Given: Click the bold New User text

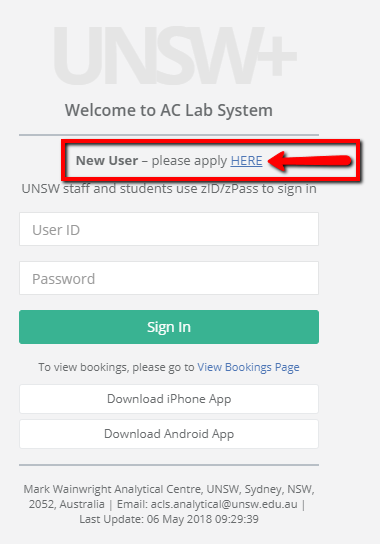Looking at the screenshot, I should pyautogui.click(x=107, y=161).
